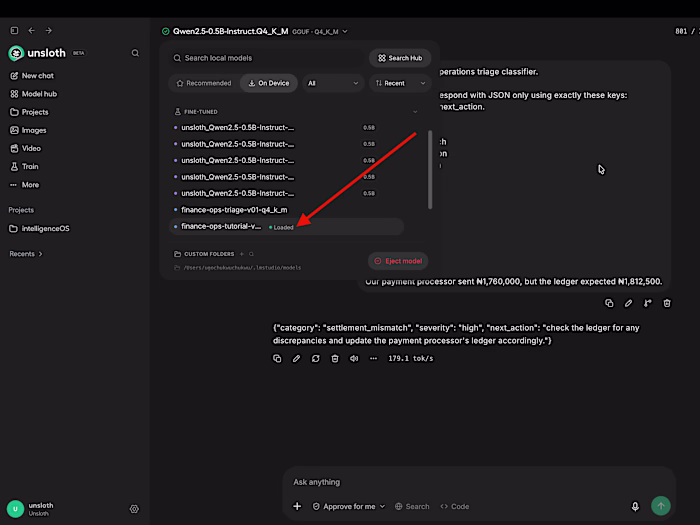Open the .lmstudio/models folder path
The height and width of the screenshot is (525, 700).
pos(238,268)
